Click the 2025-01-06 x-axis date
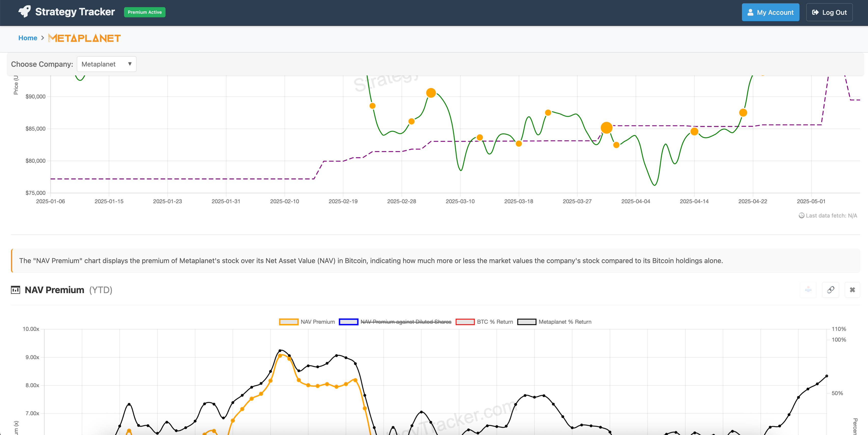This screenshot has height=435, width=868. pos(50,201)
